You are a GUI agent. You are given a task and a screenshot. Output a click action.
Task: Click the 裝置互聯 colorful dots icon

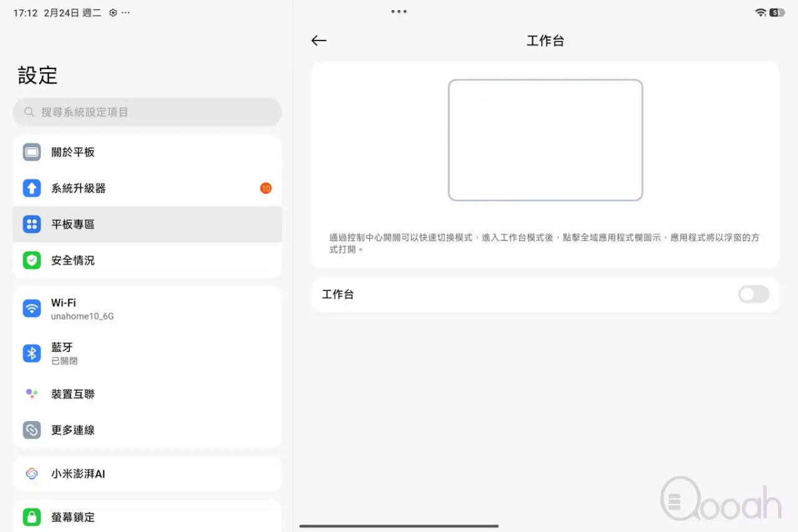tap(32, 394)
